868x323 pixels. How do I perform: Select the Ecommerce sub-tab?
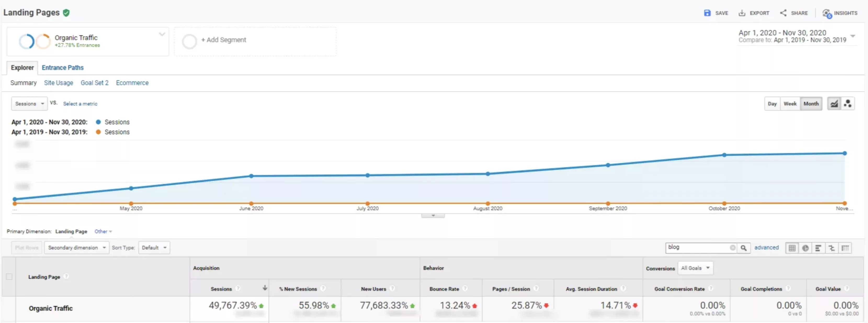click(x=132, y=83)
